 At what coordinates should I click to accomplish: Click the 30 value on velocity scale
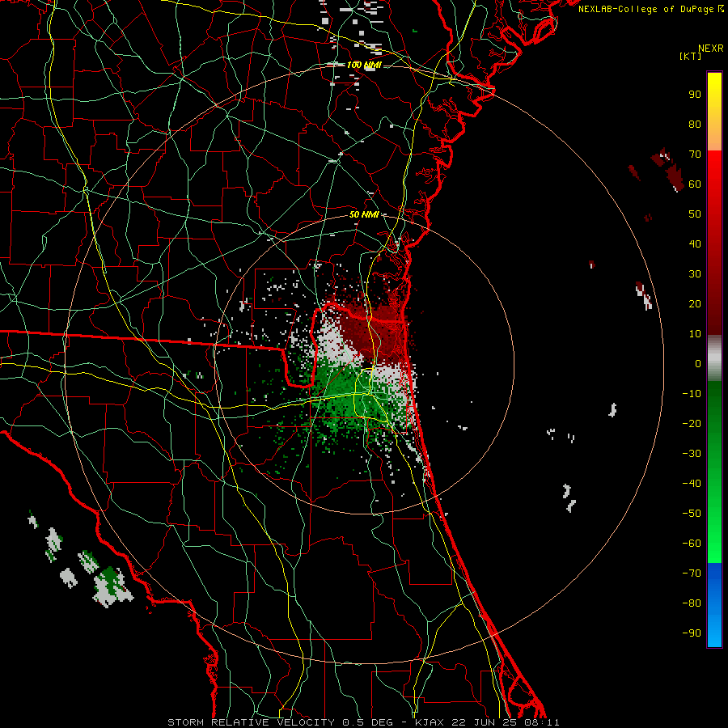(695, 274)
